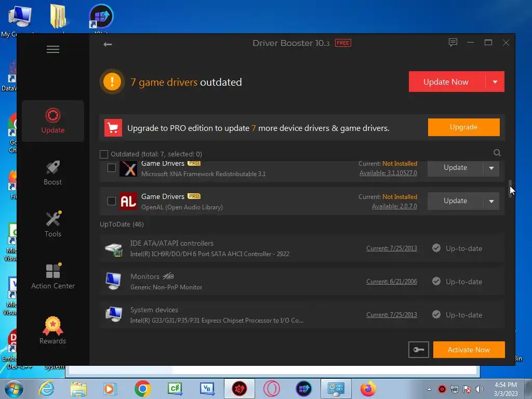Click the PRO badge beside OpenAL Game Drivers
The width and height of the screenshot is (532, 399).
pyautogui.click(x=194, y=196)
